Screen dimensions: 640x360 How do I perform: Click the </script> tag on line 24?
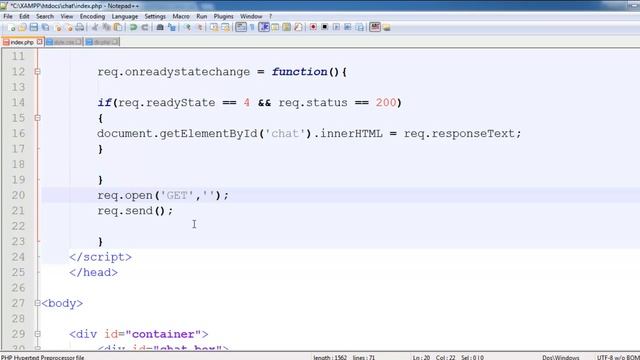(100, 257)
